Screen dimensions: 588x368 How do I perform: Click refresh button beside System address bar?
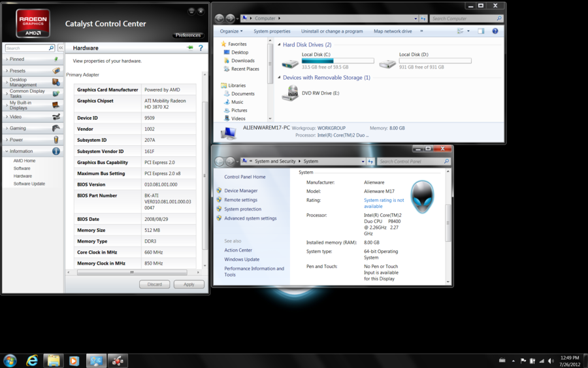(370, 161)
